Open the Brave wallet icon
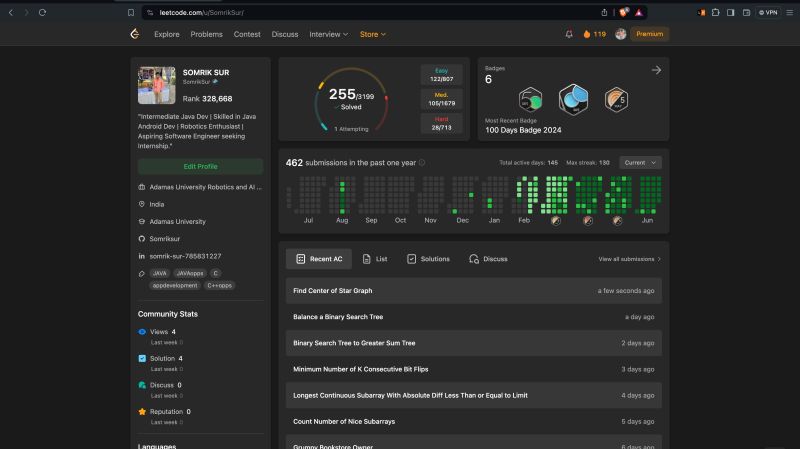Image resolution: width=800 pixels, height=449 pixels. click(746, 12)
